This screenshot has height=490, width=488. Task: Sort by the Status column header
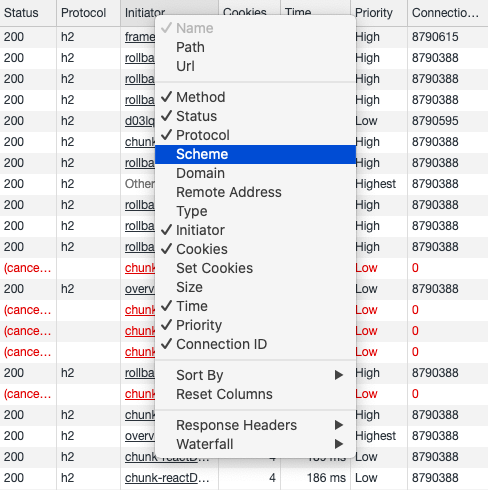(x=28, y=13)
